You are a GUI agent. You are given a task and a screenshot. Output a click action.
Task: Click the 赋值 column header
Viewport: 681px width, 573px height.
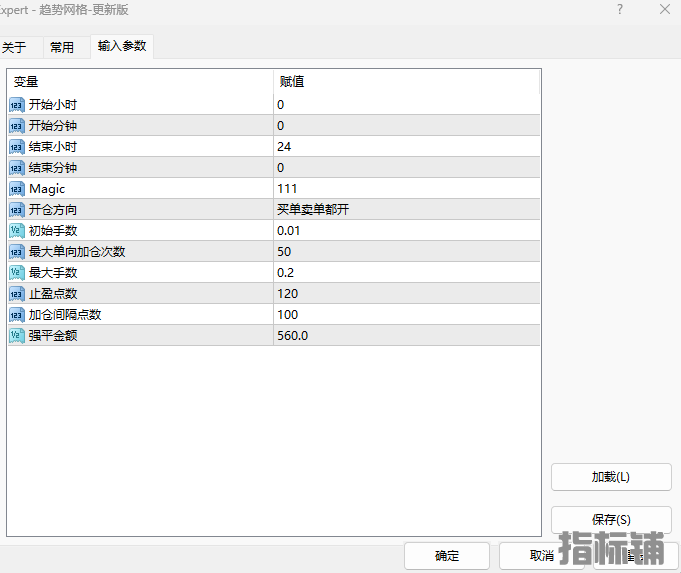coord(407,82)
